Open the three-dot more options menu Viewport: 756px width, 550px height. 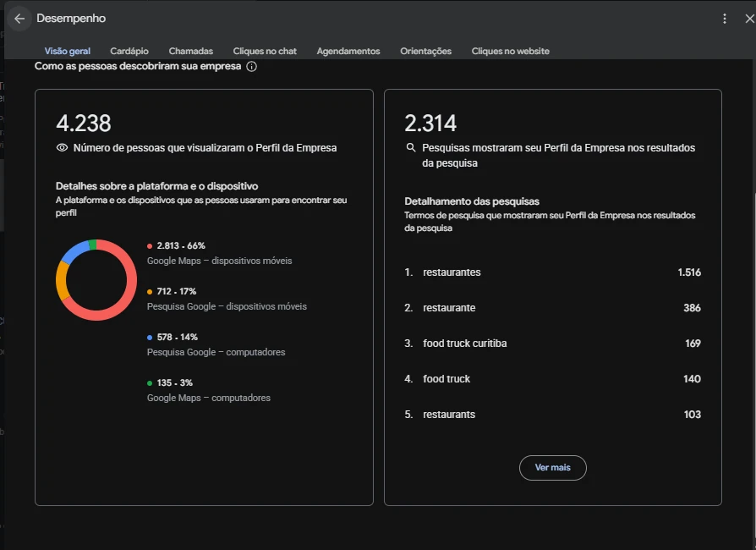pos(724,19)
